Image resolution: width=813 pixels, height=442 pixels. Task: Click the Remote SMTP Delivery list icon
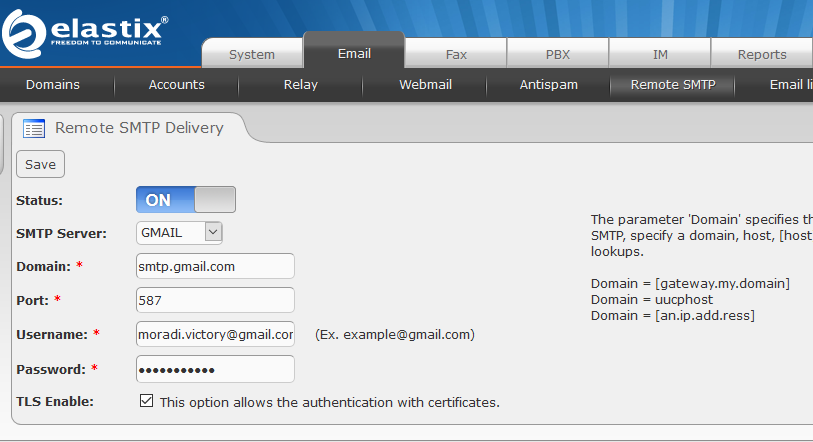coord(34,128)
